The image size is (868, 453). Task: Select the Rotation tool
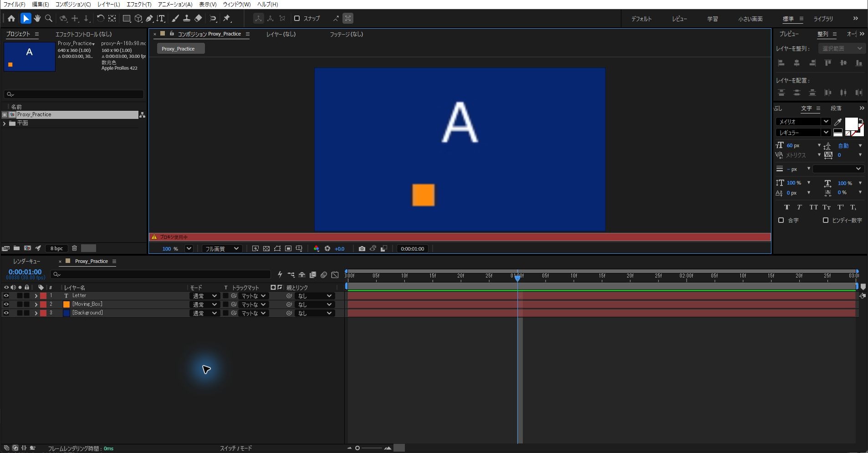pyautogui.click(x=100, y=18)
